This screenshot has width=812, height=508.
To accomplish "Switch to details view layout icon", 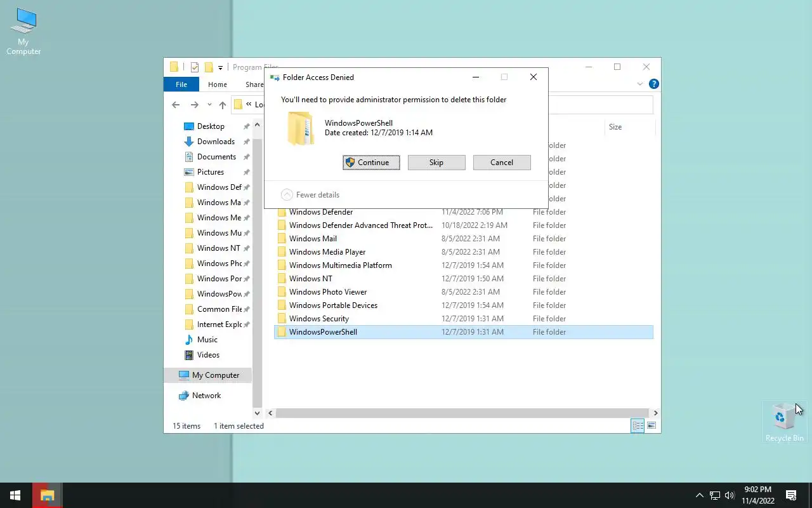I will click(638, 426).
